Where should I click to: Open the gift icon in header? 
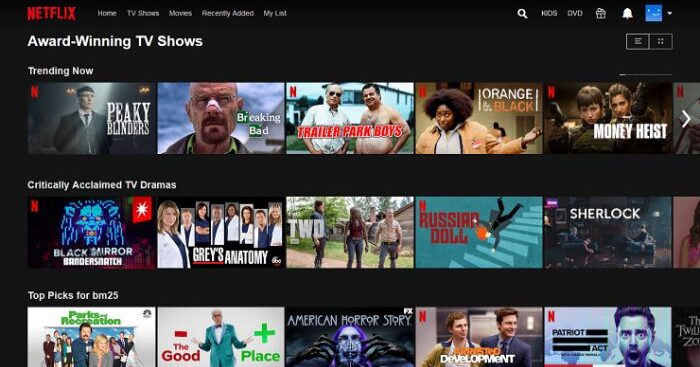[601, 13]
